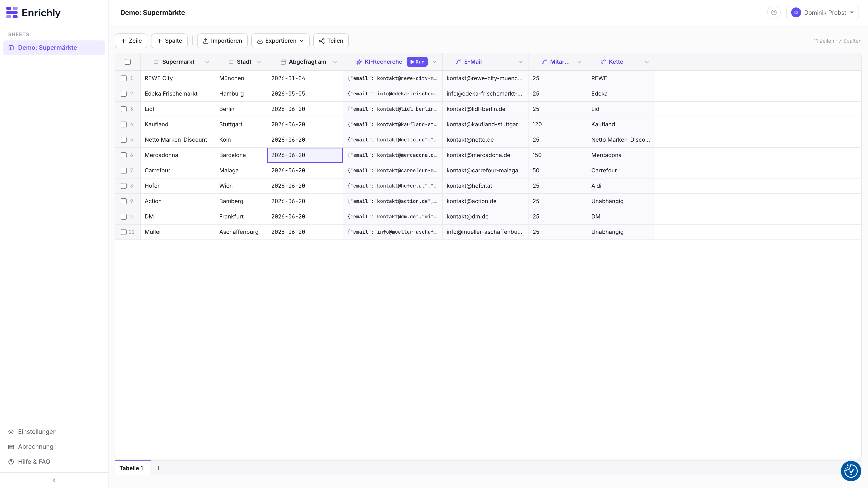Open the help question-mark icon in header
This screenshot has height=488, width=868.
point(774,12)
